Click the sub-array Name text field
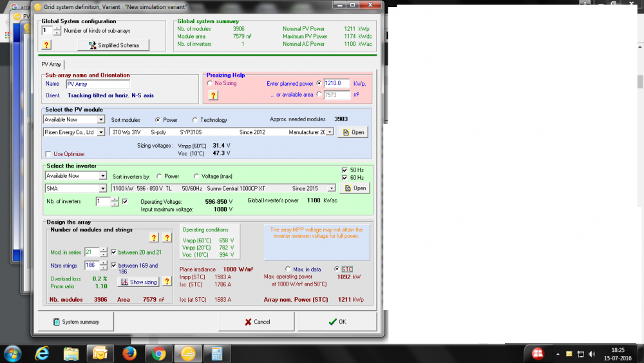644x363 pixels. click(x=97, y=84)
